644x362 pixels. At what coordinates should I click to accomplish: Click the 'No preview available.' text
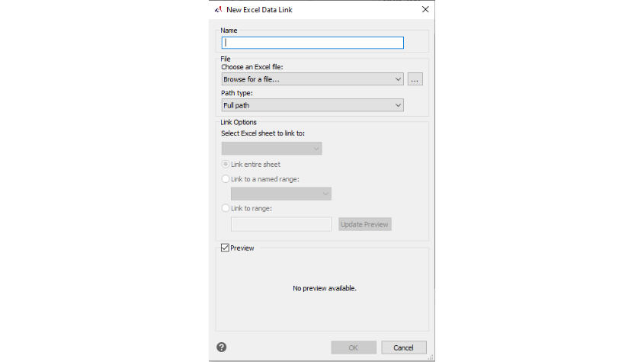pos(325,288)
